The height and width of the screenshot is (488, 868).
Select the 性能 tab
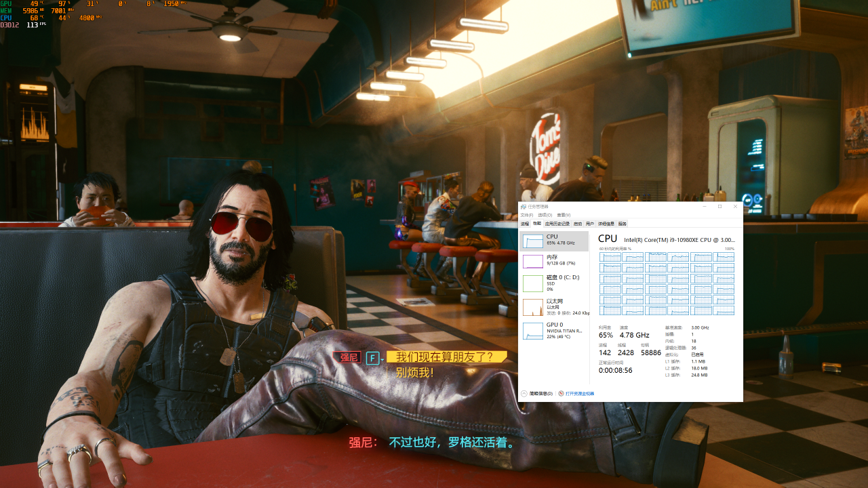point(537,223)
